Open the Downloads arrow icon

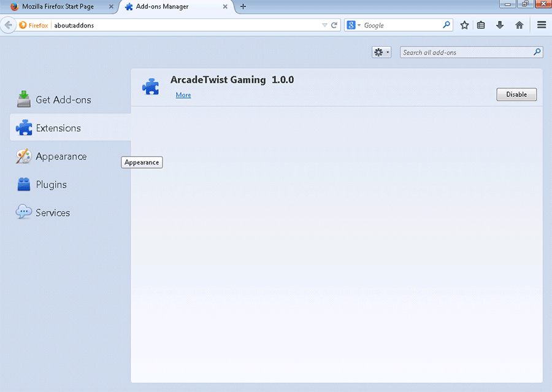point(500,25)
